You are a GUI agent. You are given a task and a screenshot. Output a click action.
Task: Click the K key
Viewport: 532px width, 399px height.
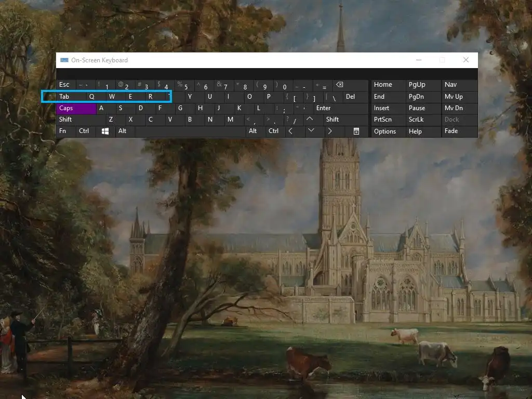244,108
